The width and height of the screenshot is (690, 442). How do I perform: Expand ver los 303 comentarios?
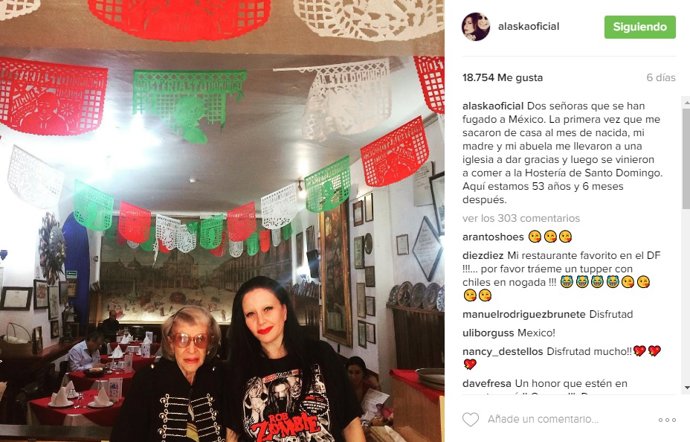[x=521, y=218]
